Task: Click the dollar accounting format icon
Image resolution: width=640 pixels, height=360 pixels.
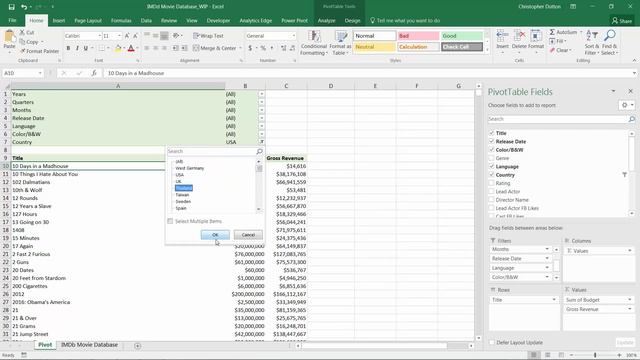Action: pos(250,48)
